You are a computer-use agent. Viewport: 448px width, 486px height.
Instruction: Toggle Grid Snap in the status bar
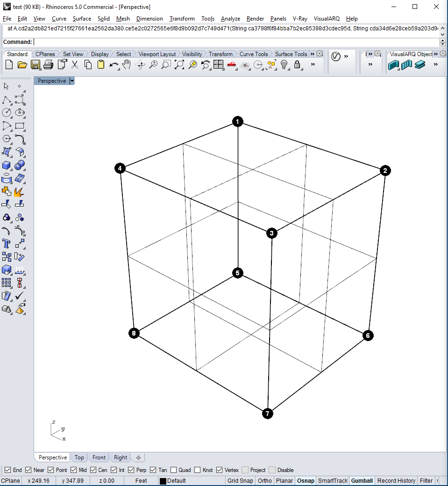[x=240, y=481]
